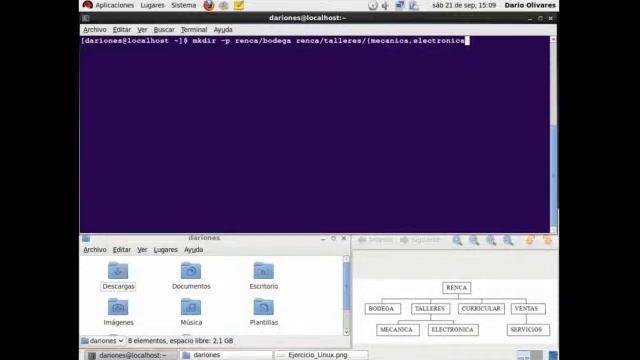
Task: Click terminal scrollbar up arrow
Action: coord(553,39)
